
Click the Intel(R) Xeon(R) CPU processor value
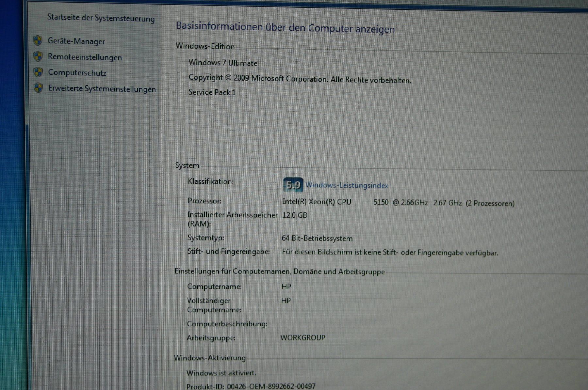pyautogui.click(x=398, y=202)
